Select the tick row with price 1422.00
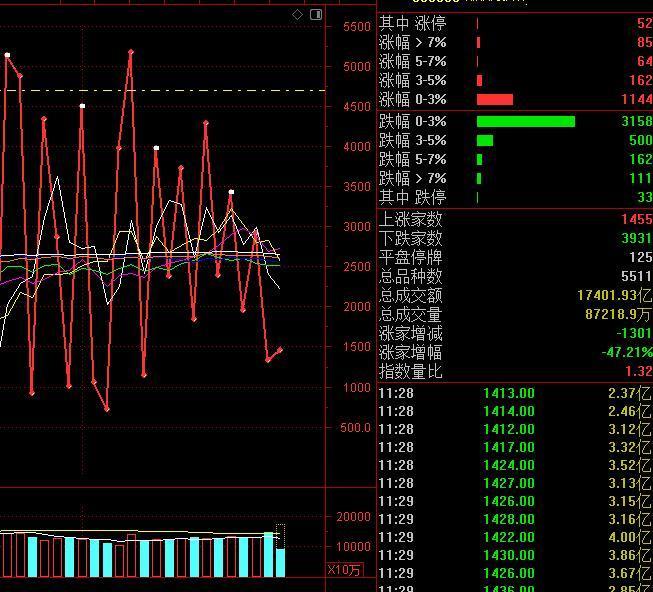Viewport: 653px width, 592px height. [x=516, y=537]
